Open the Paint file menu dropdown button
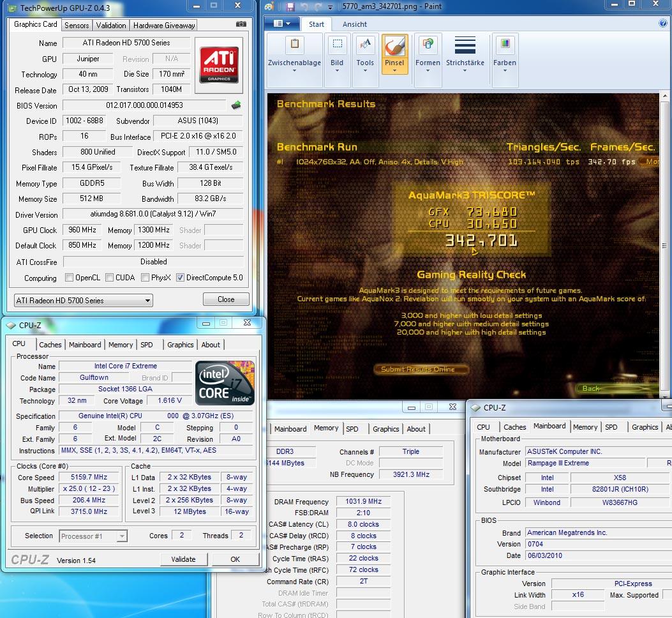672x618 pixels. (x=281, y=24)
